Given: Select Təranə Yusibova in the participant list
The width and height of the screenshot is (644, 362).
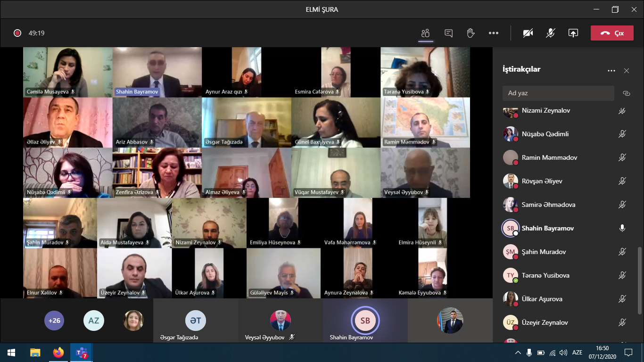Looking at the screenshot, I should click(545, 275).
